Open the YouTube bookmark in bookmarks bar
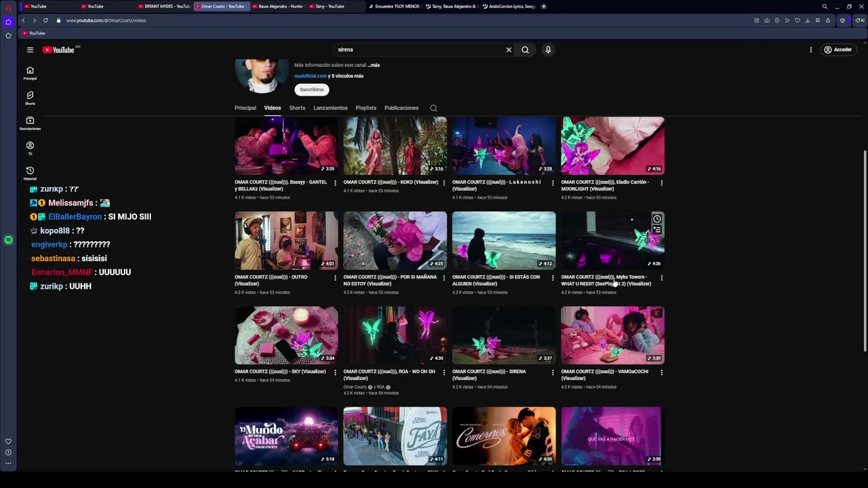 pos(34,33)
